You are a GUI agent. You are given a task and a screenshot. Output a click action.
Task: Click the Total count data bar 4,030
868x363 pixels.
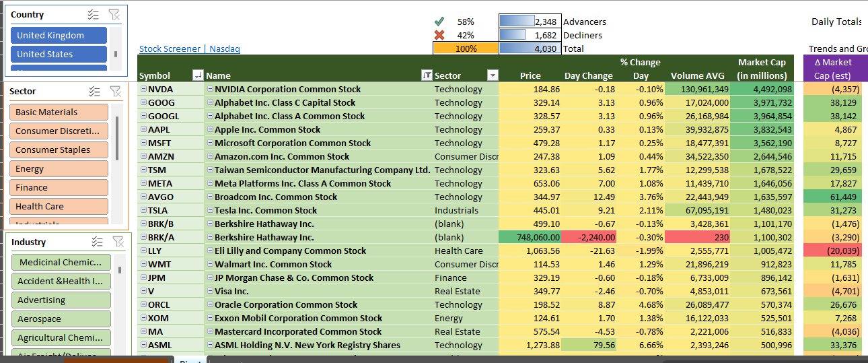tap(530, 48)
